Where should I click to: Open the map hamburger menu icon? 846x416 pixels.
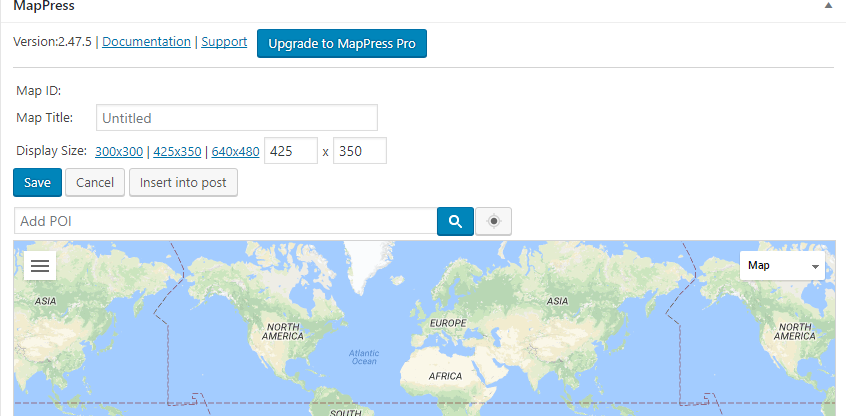coord(40,265)
